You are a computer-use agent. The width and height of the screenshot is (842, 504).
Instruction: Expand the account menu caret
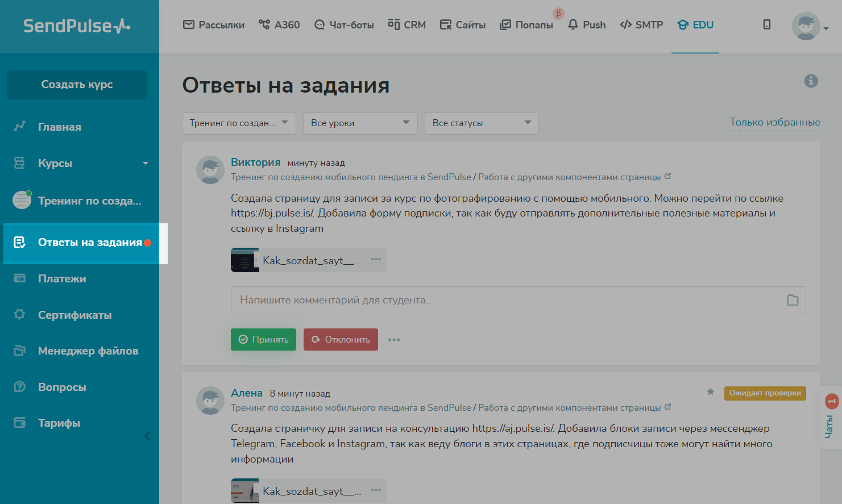pyautogui.click(x=826, y=28)
